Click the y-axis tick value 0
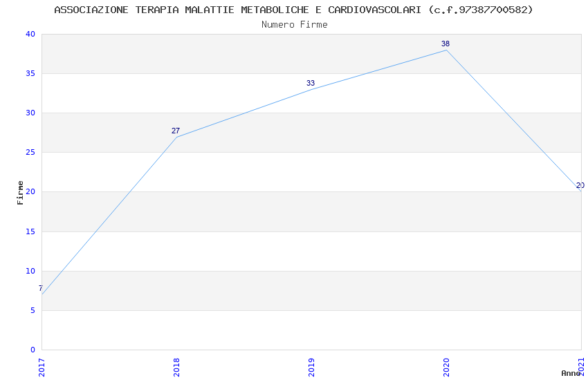 (33, 350)
